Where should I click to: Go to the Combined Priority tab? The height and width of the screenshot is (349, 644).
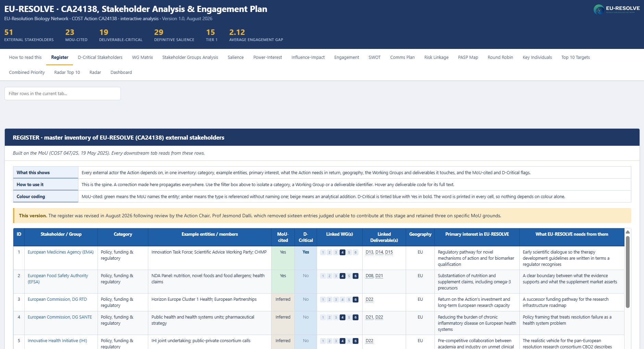tap(27, 73)
